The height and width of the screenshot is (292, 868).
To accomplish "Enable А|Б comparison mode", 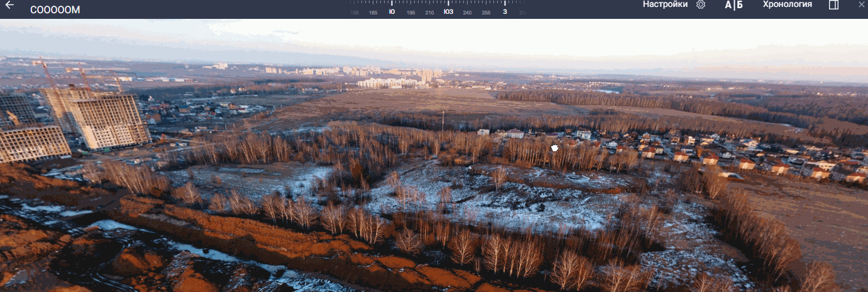I will click(733, 5).
